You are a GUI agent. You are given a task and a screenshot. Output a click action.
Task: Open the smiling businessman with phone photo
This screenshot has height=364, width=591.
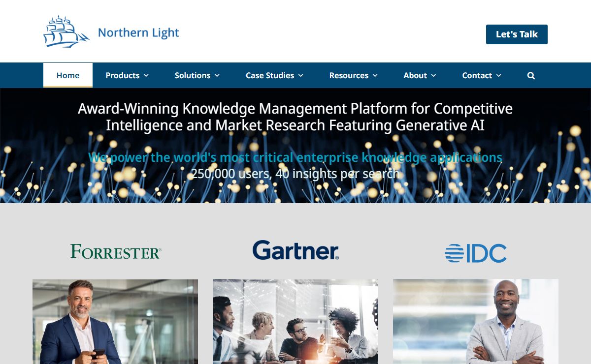coord(115,322)
